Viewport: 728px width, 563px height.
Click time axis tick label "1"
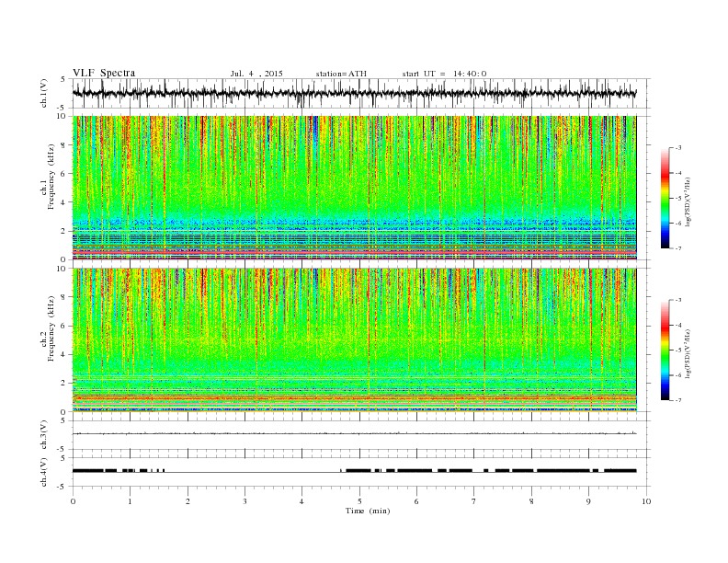130,501
